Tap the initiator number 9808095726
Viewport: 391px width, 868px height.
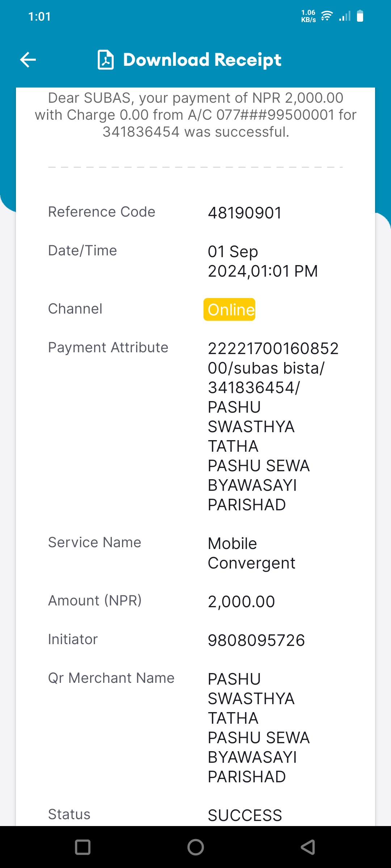pyautogui.click(x=256, y=640)
